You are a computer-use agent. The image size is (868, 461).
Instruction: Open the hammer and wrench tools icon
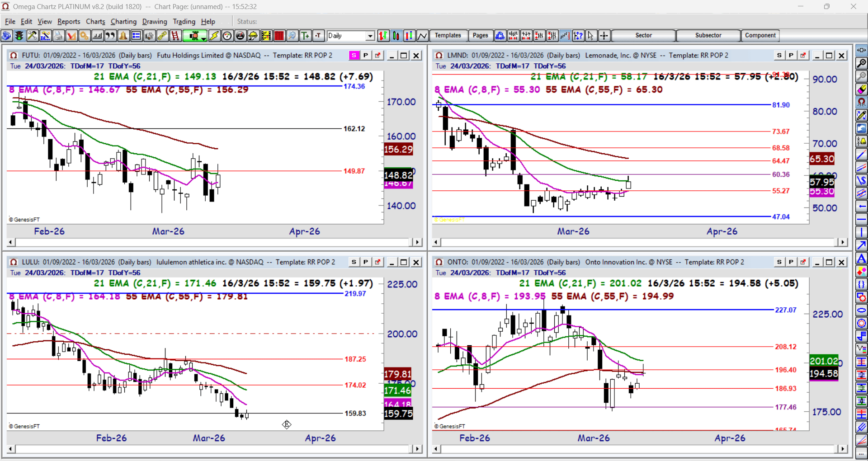[x=32, y=36]
